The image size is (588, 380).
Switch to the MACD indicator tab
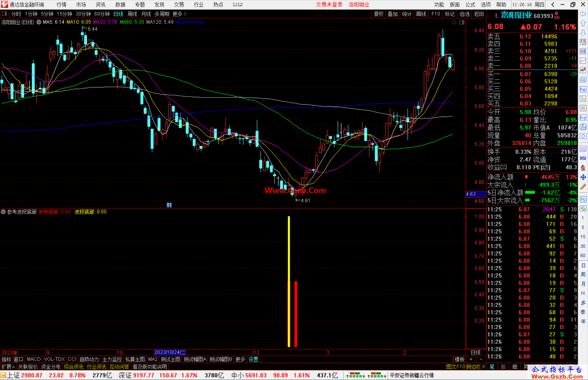coord(34,359)
